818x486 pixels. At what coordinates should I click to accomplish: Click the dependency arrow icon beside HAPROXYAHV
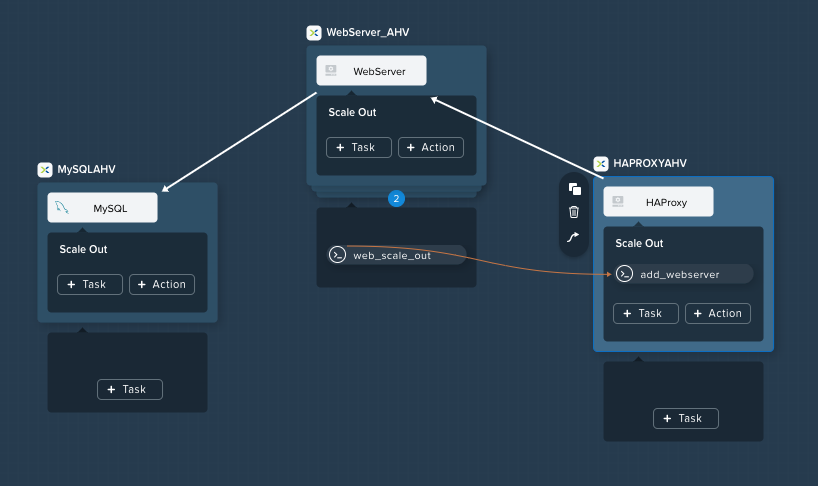click(x=573, y=237)
